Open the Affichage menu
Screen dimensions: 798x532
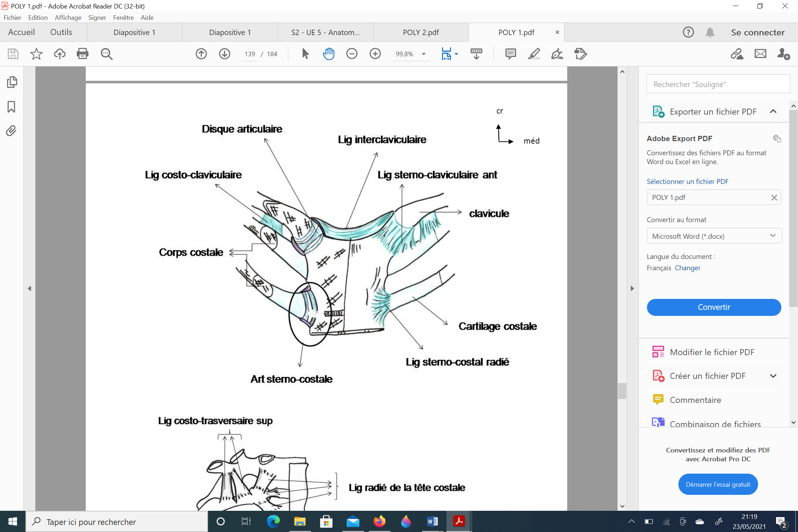point(68,18)
